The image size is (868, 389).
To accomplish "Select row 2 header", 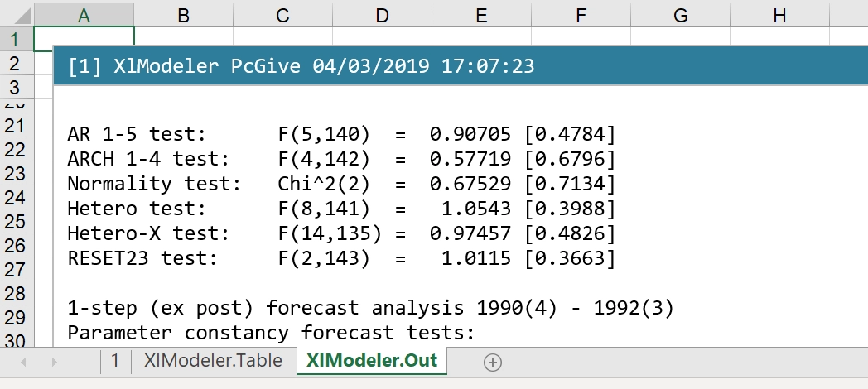I will 17,64.
